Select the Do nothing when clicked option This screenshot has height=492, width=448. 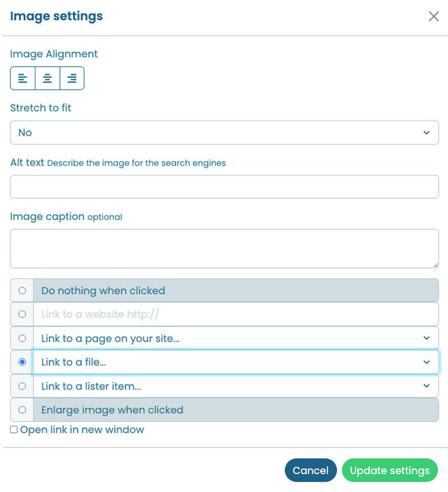click(x=21, y=290)
